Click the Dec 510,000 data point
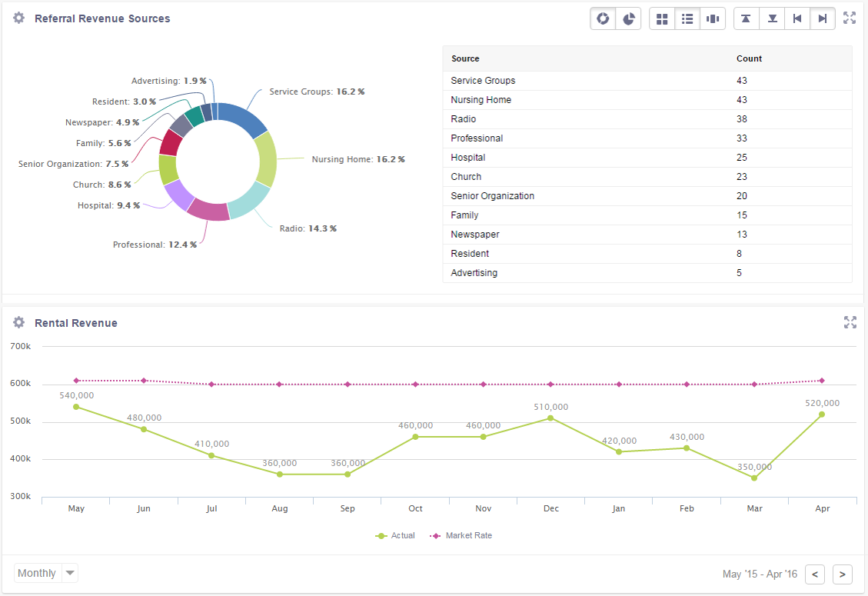Image resolution: width=868 pixels, height=596 pixels. click(x=550, y=419)
